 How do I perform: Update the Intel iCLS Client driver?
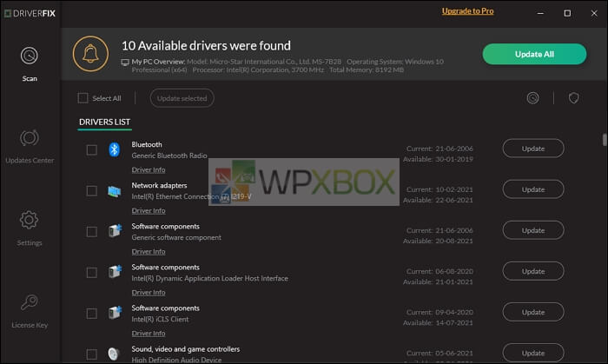click(533, 312)
